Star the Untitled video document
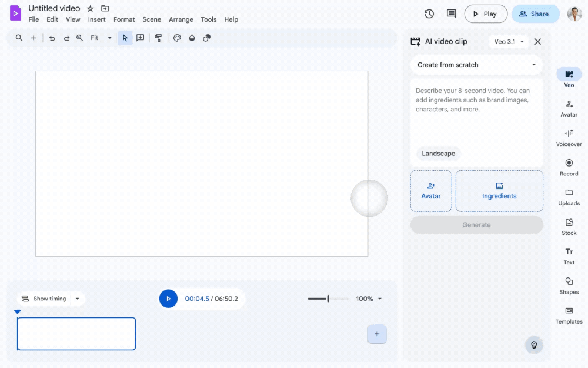588x368 pixels. pos(91,9)
